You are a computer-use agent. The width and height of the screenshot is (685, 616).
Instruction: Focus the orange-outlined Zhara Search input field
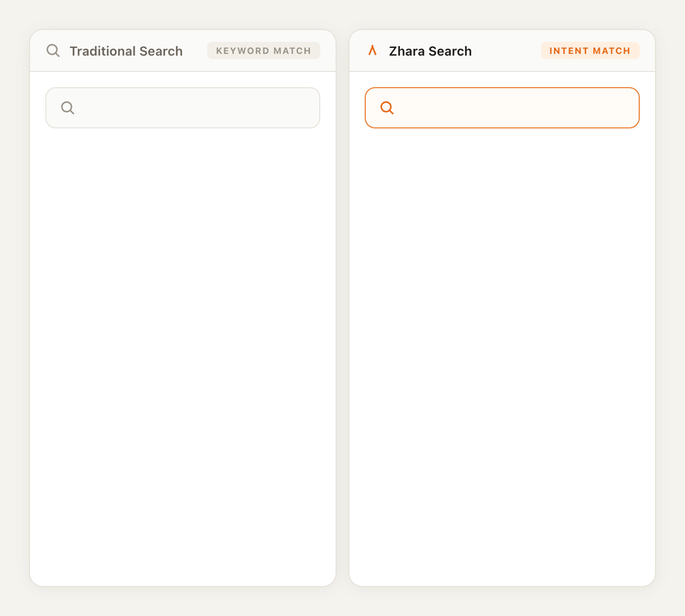click(x=502, y=108)
